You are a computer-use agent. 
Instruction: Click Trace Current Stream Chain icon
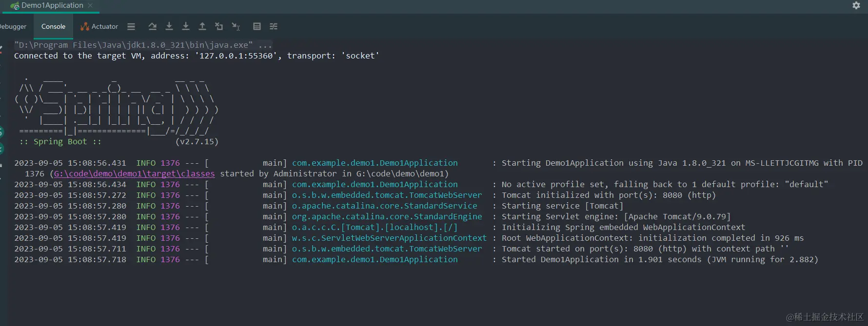pos(274,26)
